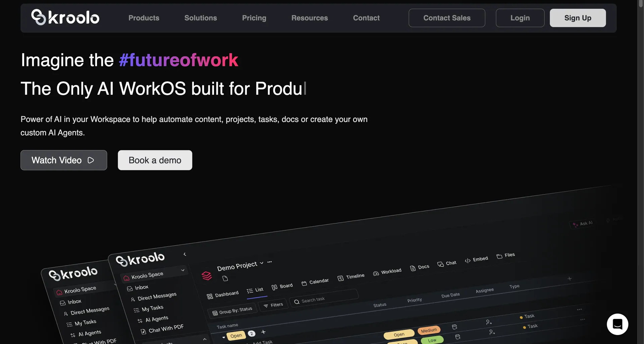Open AI Agents in the front sidebar
644x344 pixels.
click(x=153, y=319)
